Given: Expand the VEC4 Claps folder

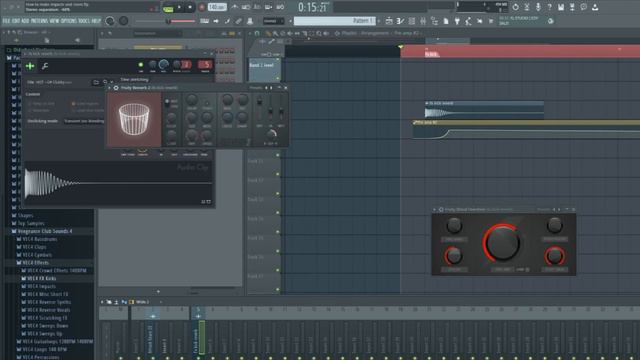Looking at the screenshot, I should 34,247.
